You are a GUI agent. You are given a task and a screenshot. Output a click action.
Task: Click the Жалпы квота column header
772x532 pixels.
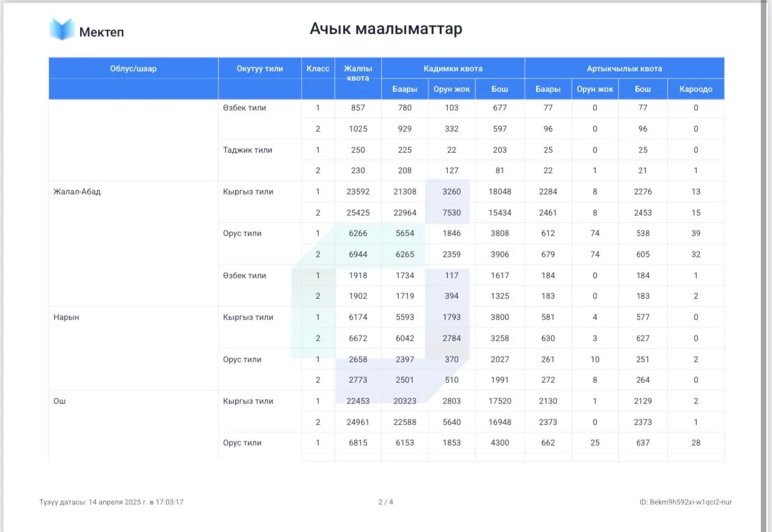pos(358,73)
